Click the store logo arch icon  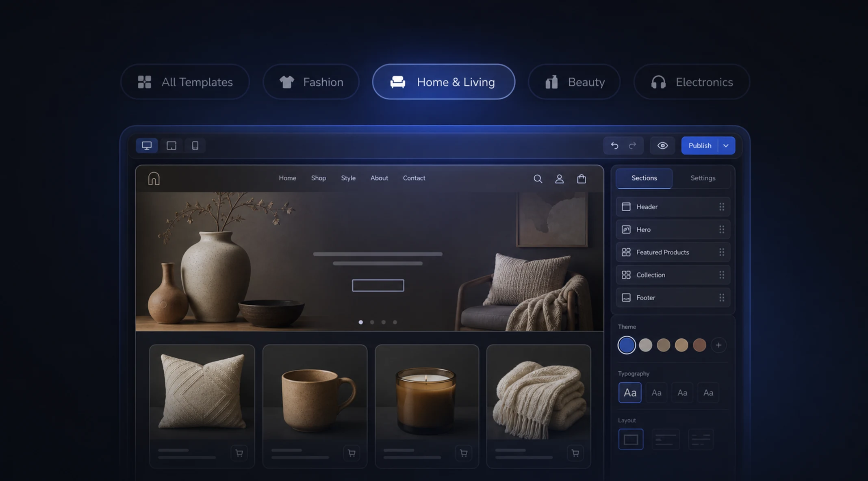(x=154, y=178)
